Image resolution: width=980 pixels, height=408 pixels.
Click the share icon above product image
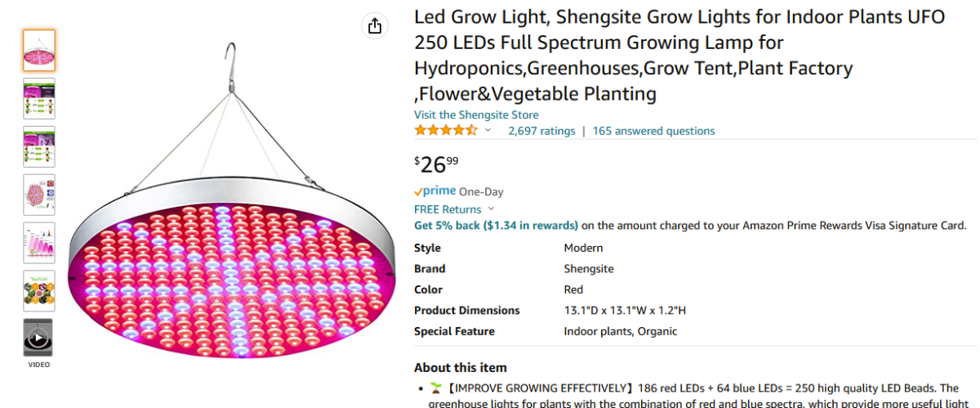pos(375,26)
